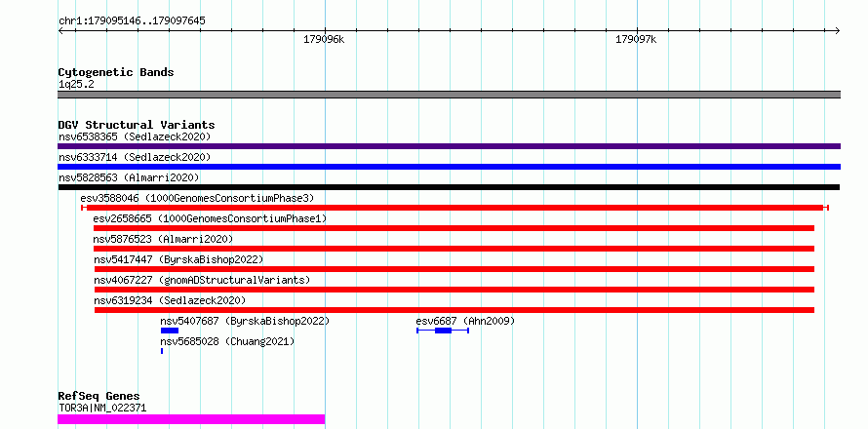
Task: Click the red esv2658665 variant bar
Action: click(x=454, y=228)
